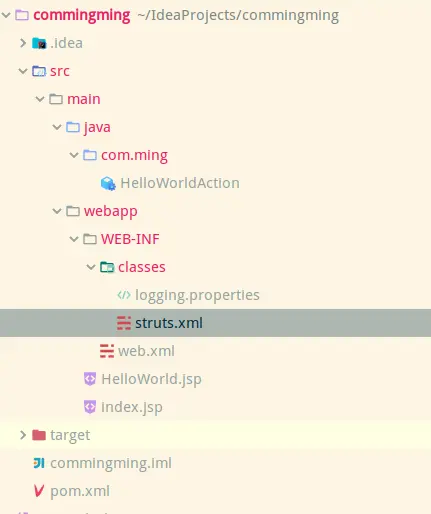
Task: Select the HelloWorld.jsp file name
Action: (151, 380)
